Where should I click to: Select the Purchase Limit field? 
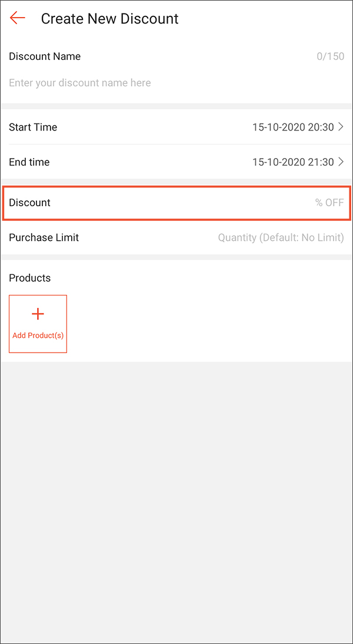point(176,237)
